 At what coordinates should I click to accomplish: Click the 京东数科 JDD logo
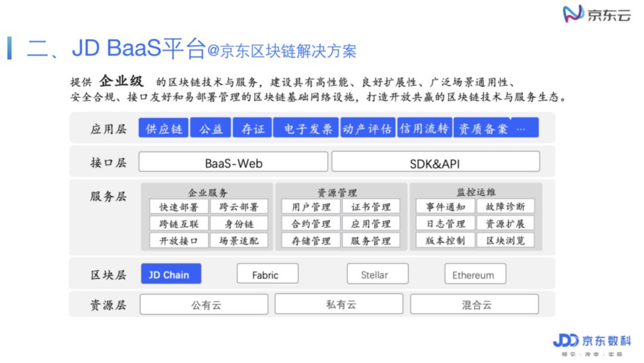(592, 341)
